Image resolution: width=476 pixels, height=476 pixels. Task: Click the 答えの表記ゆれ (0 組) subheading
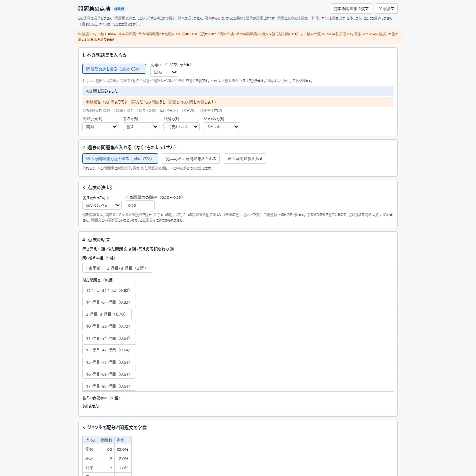click(x=101, y=398)
